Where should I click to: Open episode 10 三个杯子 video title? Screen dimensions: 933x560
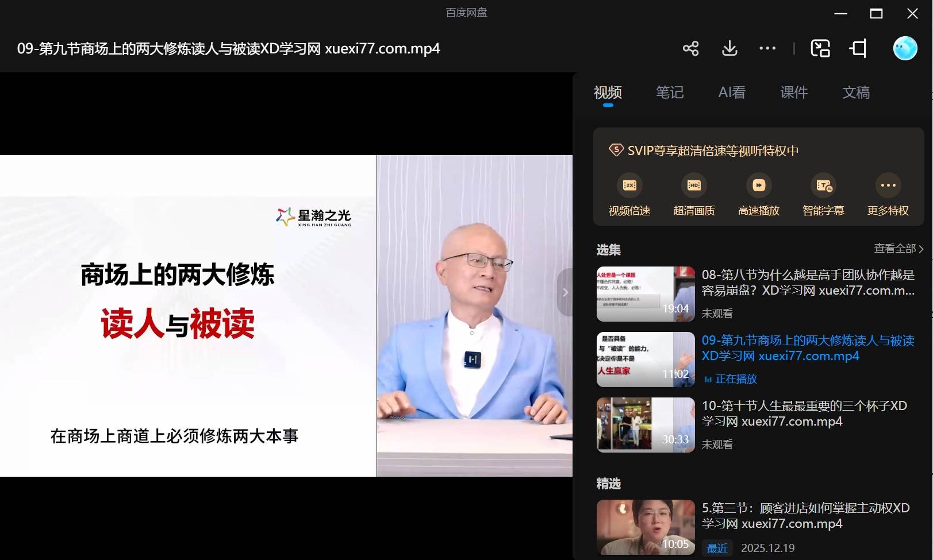(804, 414)
